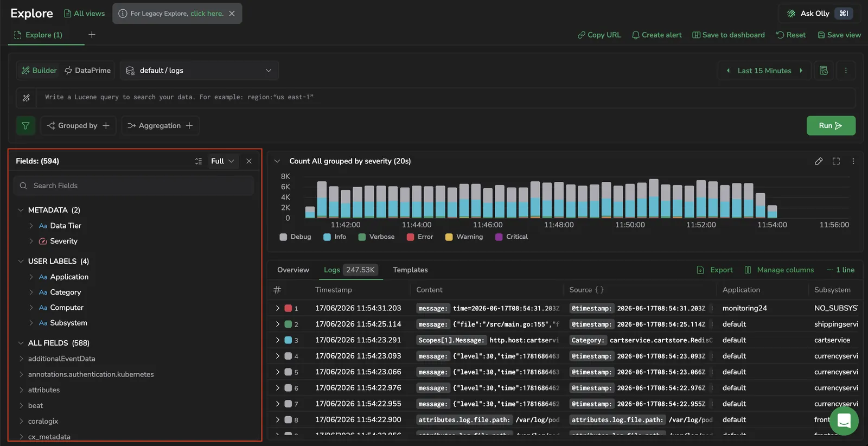Screen dimensions: 868x446
Task: Expand the chart to fullscreen
Action: coord(836,161)
